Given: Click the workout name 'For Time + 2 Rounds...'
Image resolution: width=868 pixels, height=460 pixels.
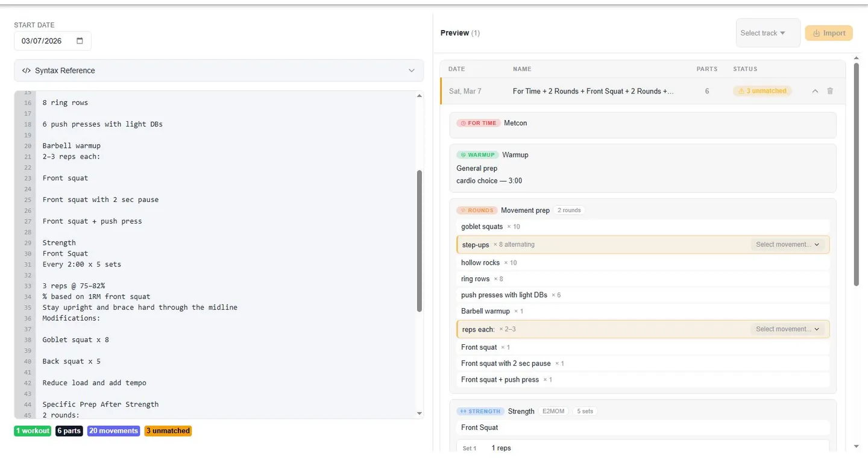Looking at the screenshot, I should (593, 91).
